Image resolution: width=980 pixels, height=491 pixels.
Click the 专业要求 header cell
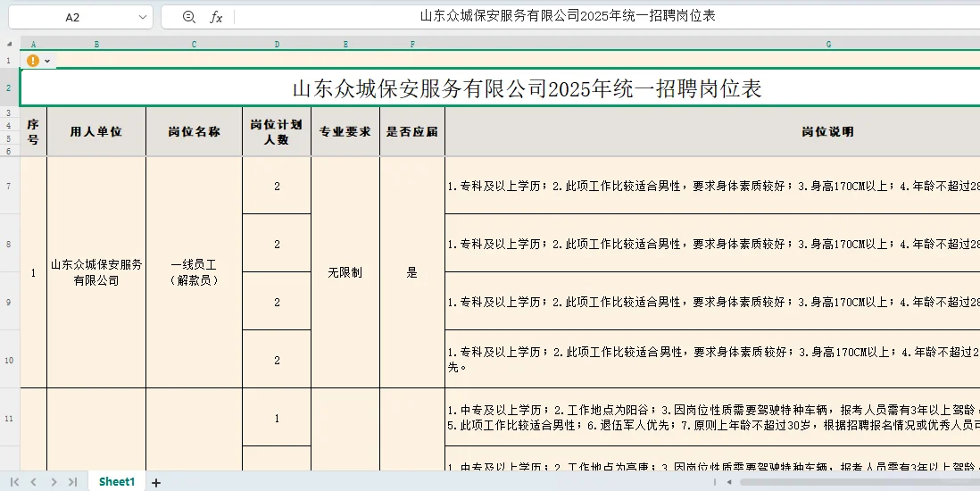click(345, 131)
